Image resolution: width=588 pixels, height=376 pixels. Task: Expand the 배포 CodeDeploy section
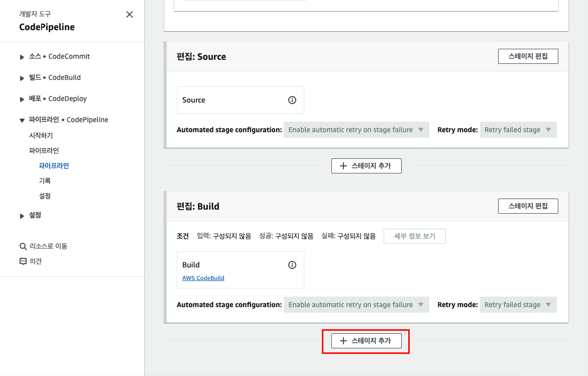click(x=22, y=99)
